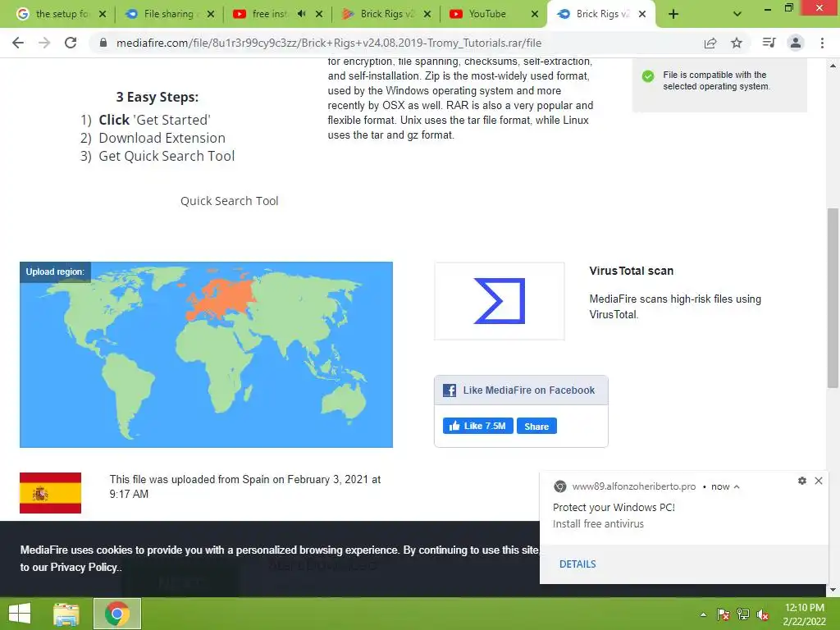
Task: Click the upload region world map
Action: (x=206, y=354)
